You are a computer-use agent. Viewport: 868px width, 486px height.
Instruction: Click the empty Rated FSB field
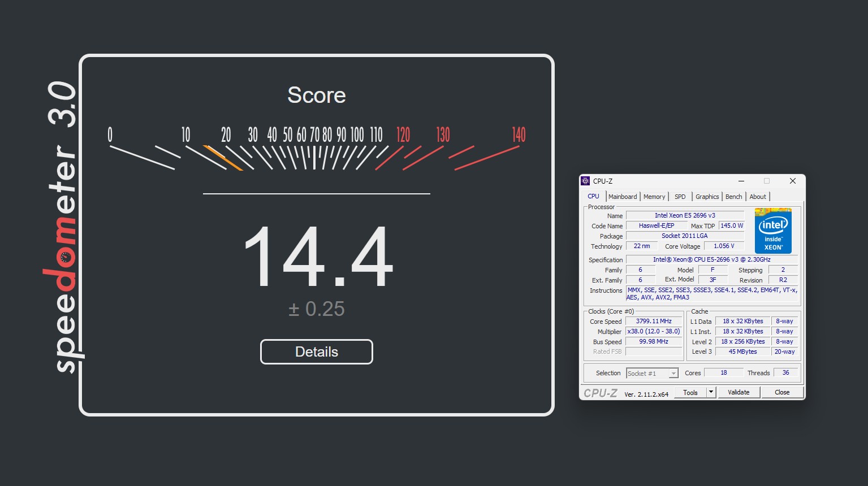(654, 352)
